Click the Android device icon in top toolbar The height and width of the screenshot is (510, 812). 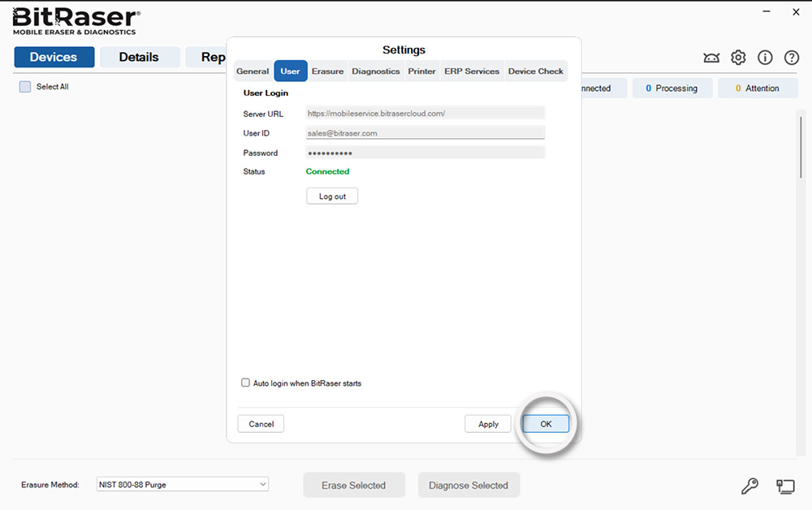pos(711,58)
